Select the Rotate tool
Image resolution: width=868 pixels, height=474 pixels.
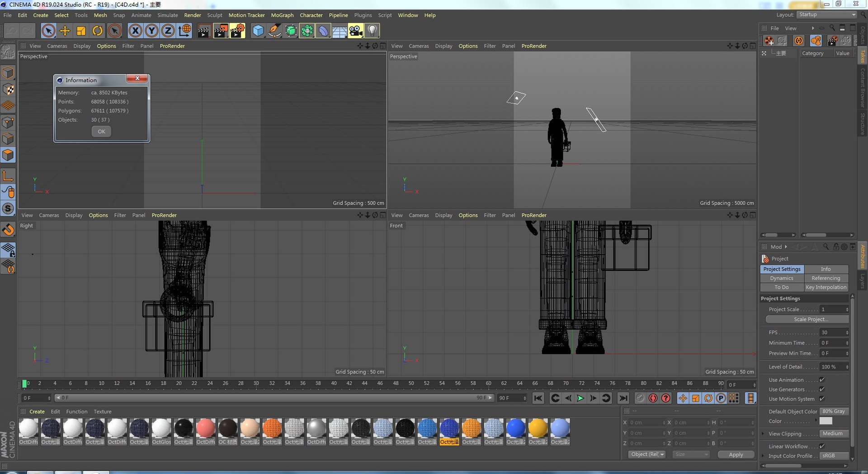pos(98,31)
